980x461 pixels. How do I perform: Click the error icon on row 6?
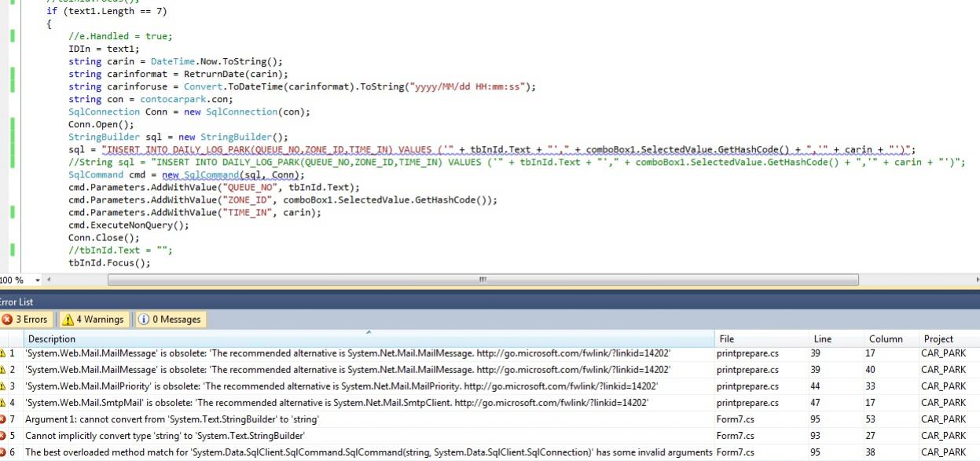click(x=2, y=452)
